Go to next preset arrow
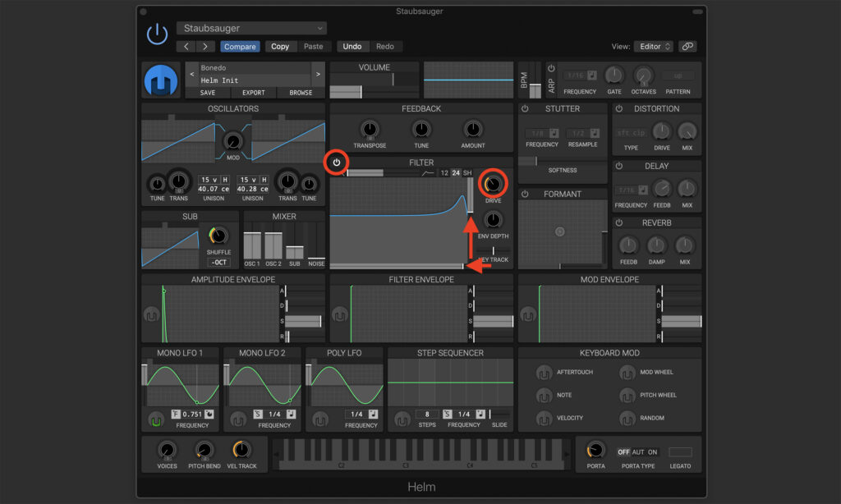Viewport: 841px width, 504px height. pos(205,47)
